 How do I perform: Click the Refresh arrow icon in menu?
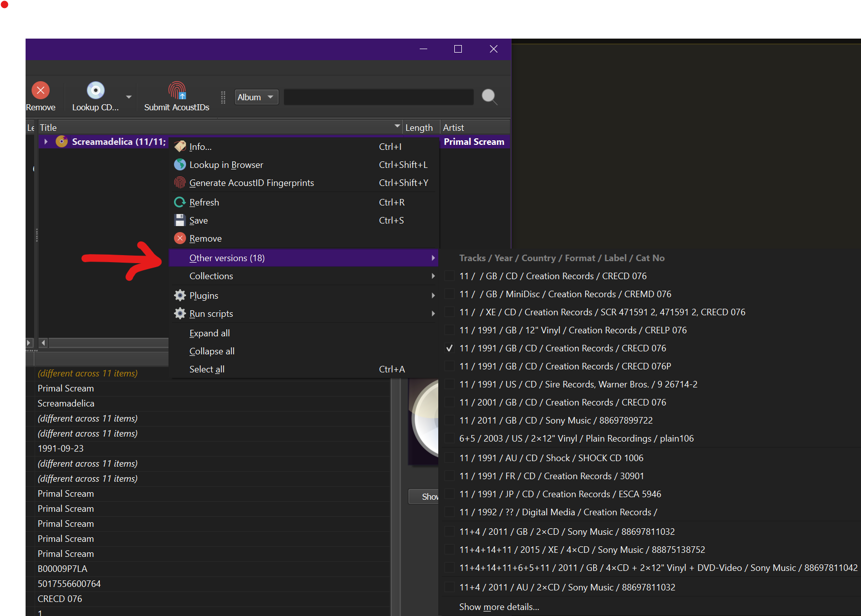tap(180, 202)
